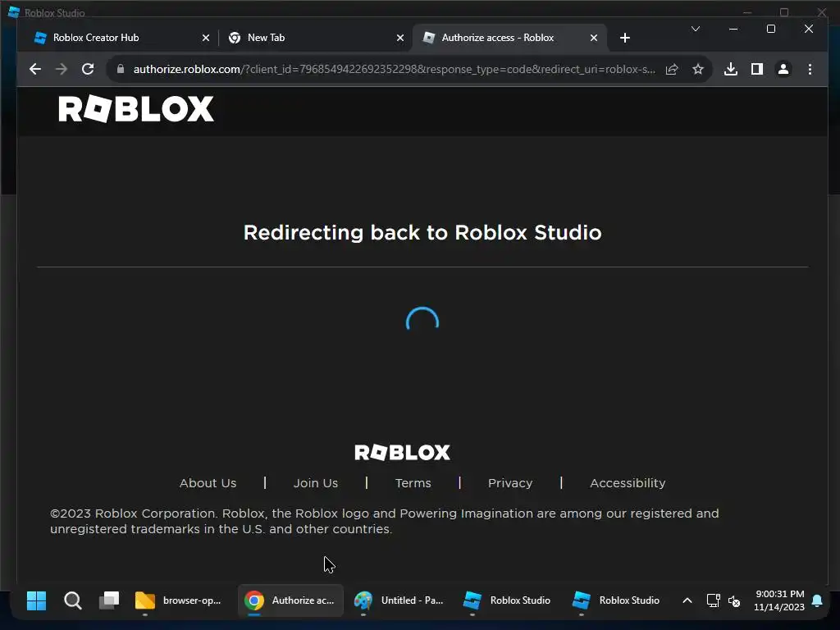
Task: Open the browser-op... File Explorer taskbar item
Action: point(179,600)
